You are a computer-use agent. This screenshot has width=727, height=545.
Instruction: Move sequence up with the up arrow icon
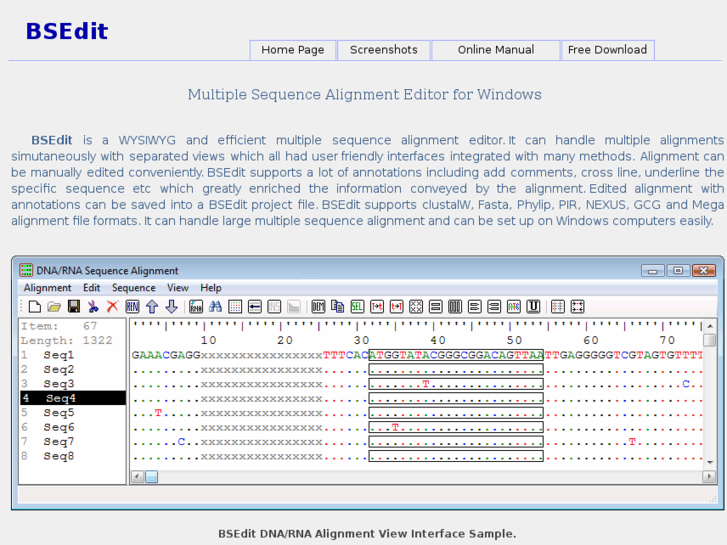pos(152,307)
